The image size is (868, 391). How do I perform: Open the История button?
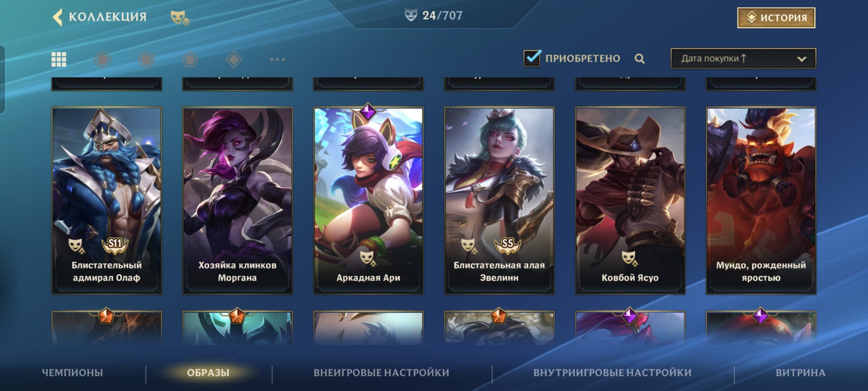[776, 17]
